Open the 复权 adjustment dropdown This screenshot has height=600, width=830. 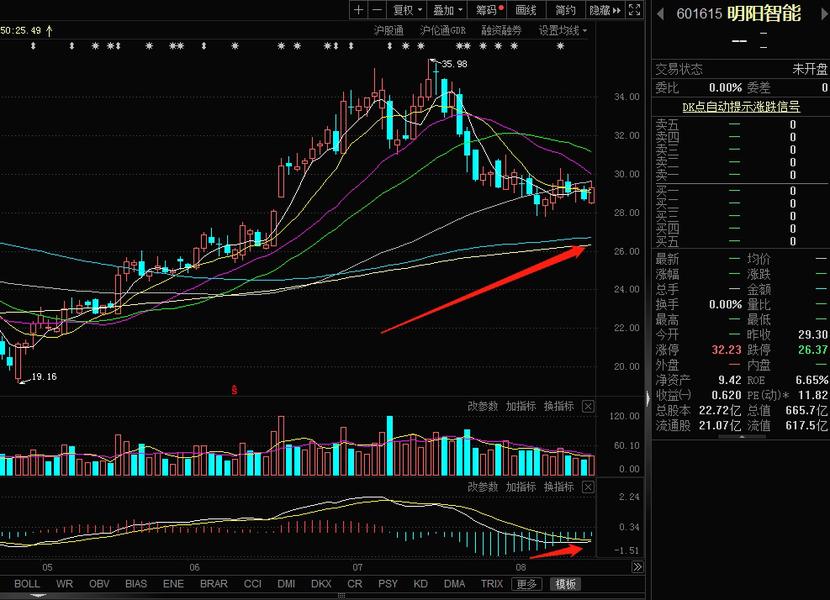(x=405, y=9)
